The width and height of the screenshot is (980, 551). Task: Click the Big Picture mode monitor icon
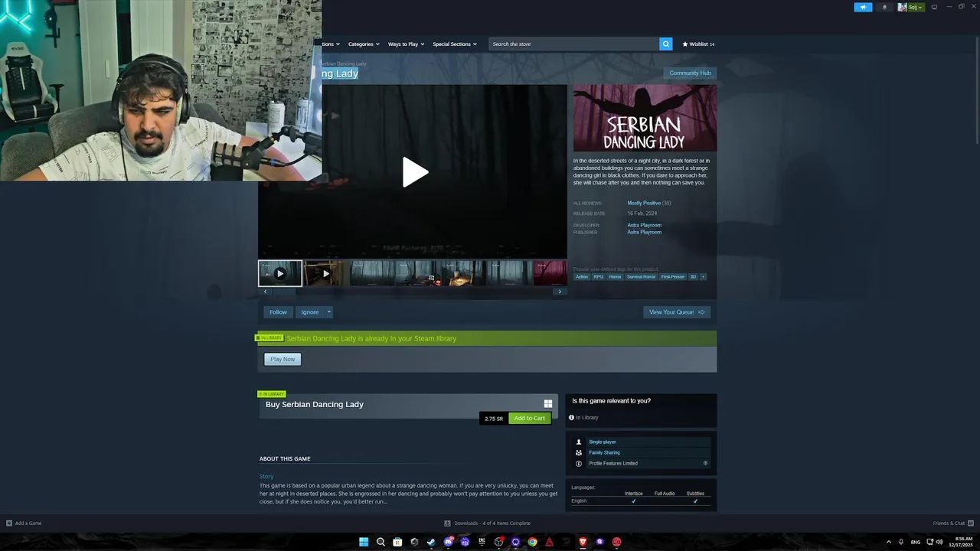pos(934,7)
